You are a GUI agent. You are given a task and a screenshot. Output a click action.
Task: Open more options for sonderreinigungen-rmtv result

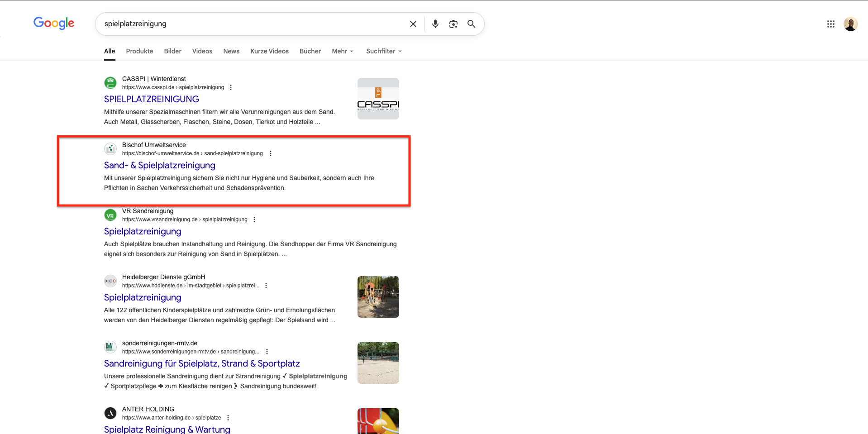(x=267, y=352)
